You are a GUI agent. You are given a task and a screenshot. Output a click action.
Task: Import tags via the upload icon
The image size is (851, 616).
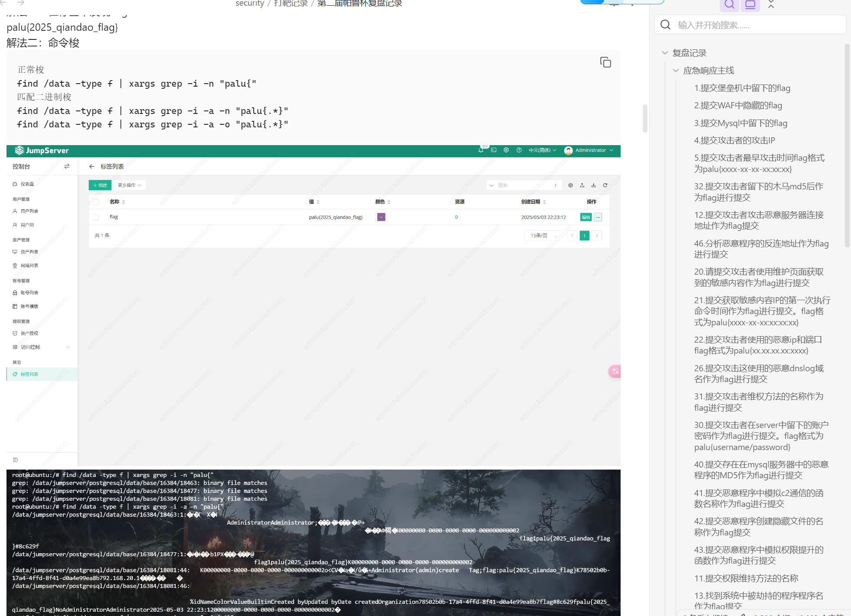pos(582,185)
